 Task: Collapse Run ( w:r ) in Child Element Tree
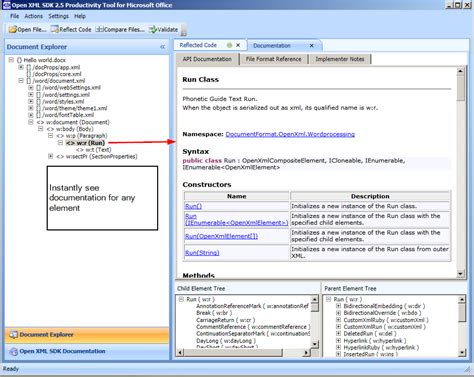point(181,299)
